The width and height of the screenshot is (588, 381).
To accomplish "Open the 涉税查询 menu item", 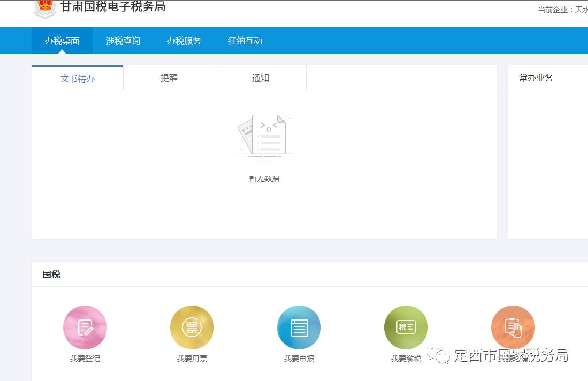I will 123,40.
